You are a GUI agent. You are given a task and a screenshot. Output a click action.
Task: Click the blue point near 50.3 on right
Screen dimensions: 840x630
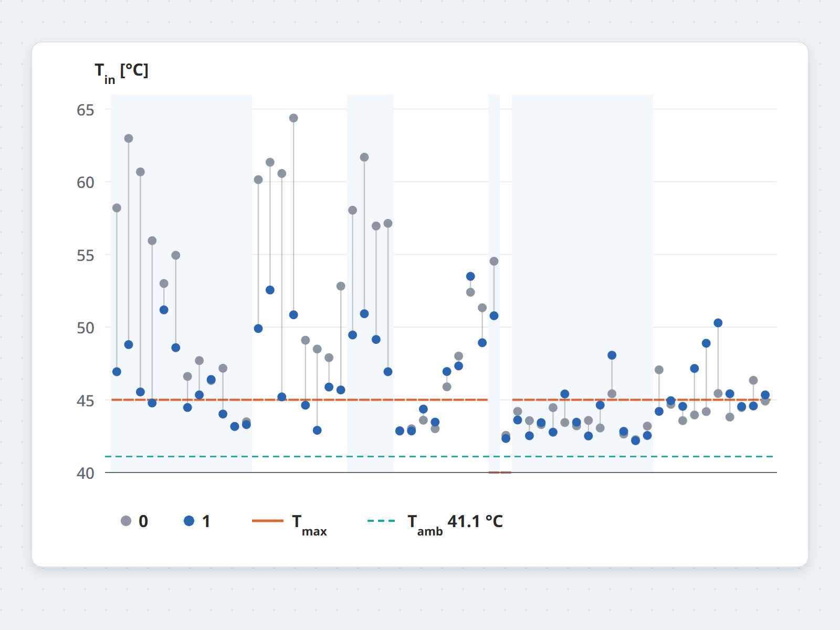pos(718,323)
